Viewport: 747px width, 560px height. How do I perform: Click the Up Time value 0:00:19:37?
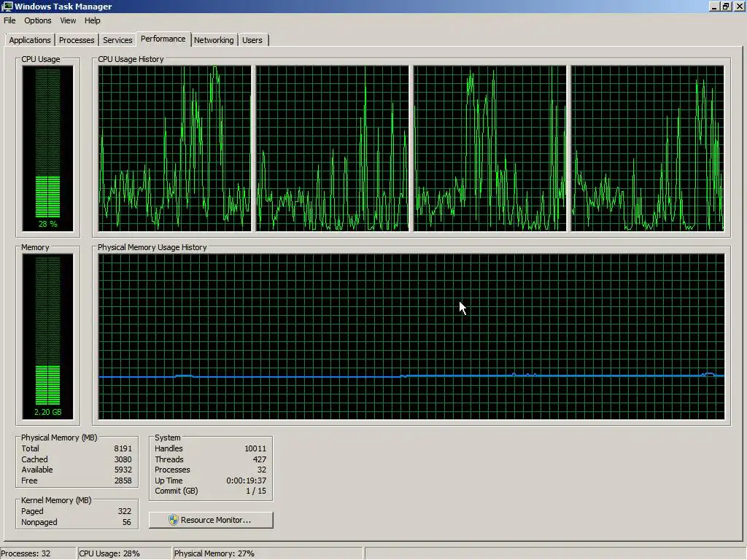click(x=247, y=481)
